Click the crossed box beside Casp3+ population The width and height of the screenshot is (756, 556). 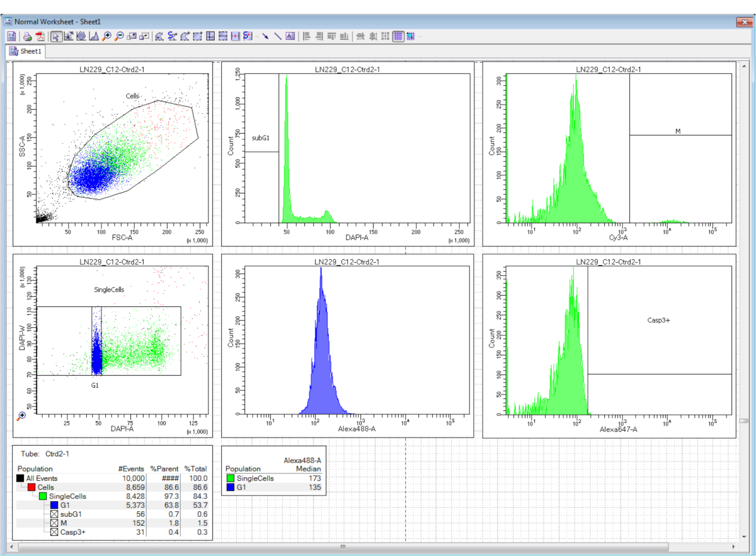point(54,531)
